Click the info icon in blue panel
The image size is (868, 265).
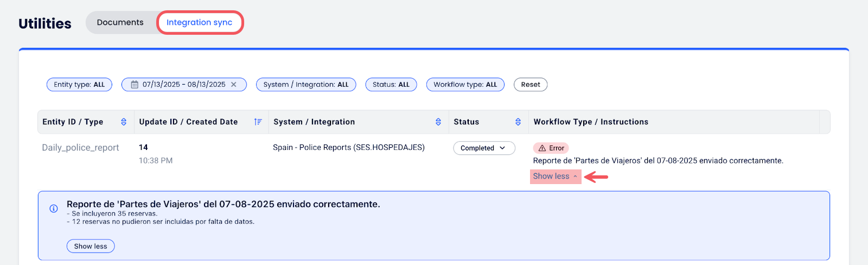pos(54,209)
